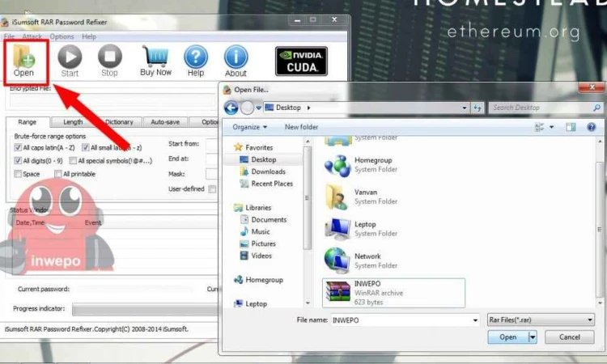The image size is (607, 364).
Task: Open the File menu
Action: click(9, 36)
